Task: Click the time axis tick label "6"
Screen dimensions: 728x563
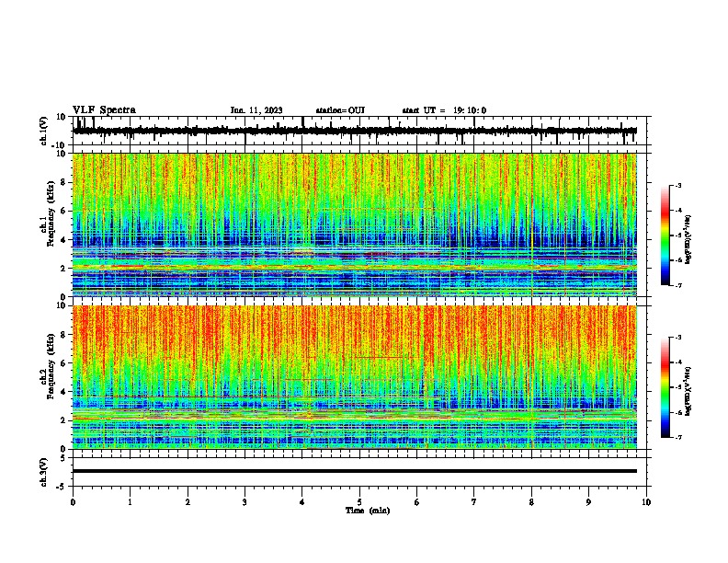Action: pyautogui.click(x=417, y=502)
